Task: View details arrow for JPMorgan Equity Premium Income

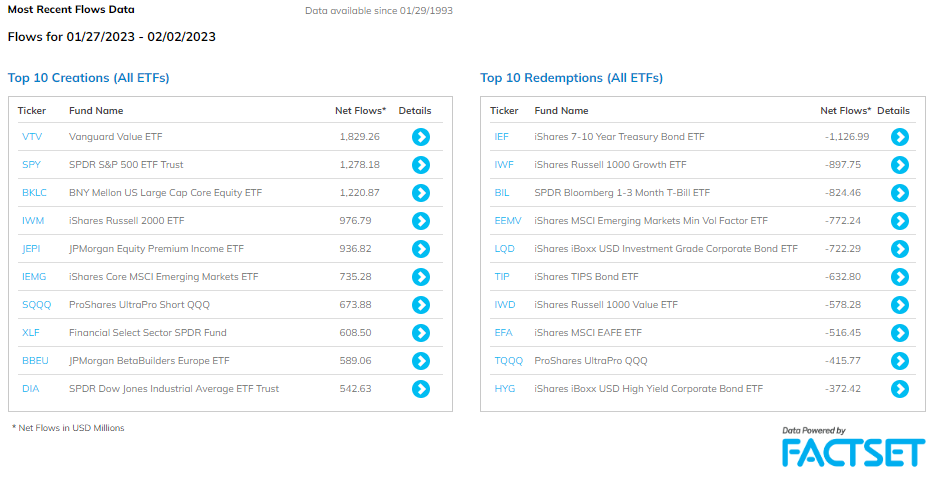Action: (x=421, y=249)
